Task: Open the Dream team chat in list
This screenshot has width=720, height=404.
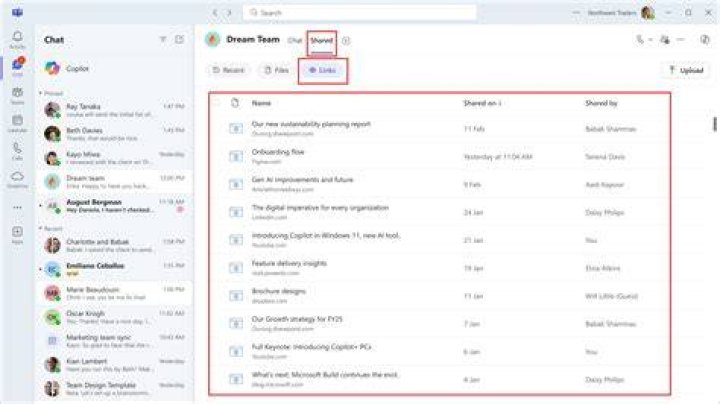Action: point(114,182)
